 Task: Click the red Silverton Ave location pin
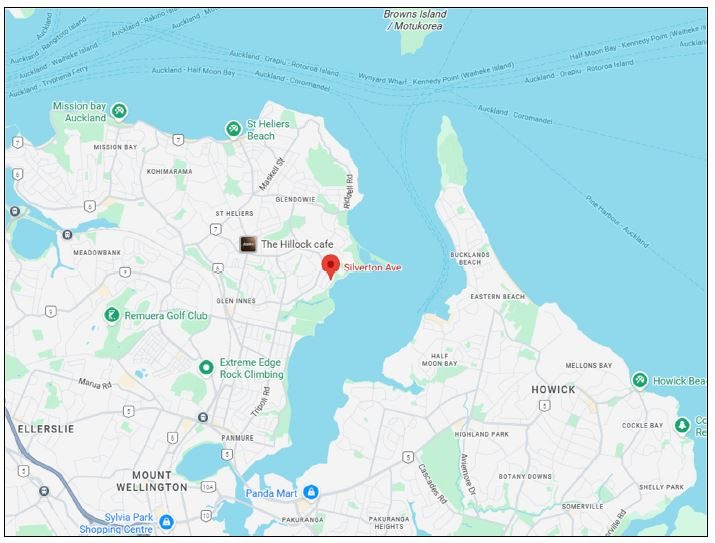(331, 267)
